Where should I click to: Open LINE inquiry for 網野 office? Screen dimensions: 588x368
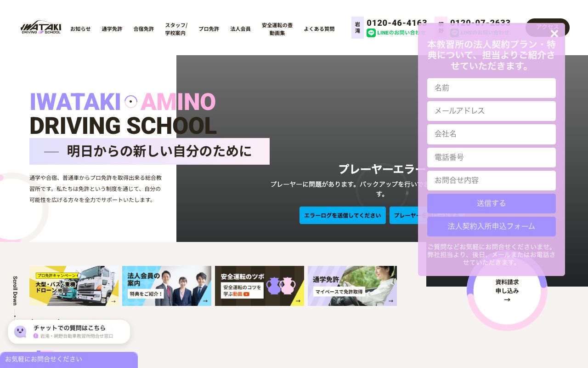click(x=480, y=33)
